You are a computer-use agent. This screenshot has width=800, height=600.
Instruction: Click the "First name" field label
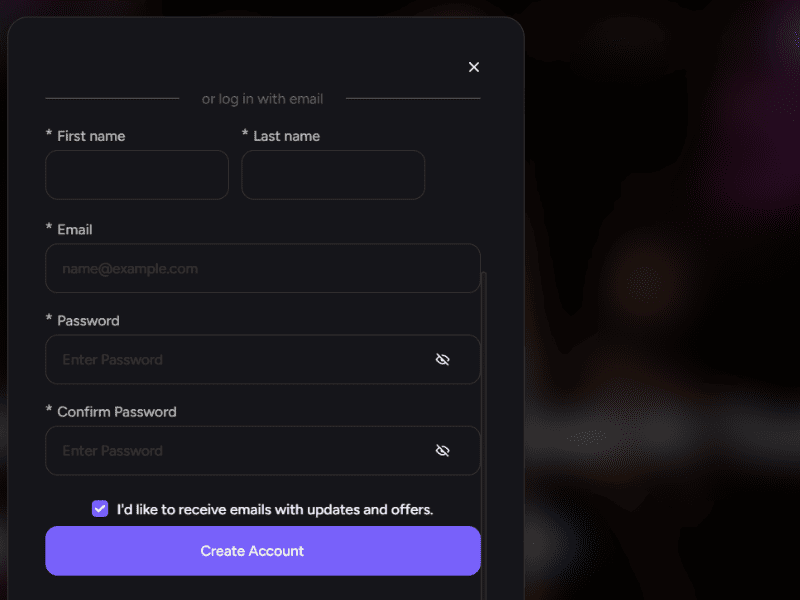click(x=91, y=136)
